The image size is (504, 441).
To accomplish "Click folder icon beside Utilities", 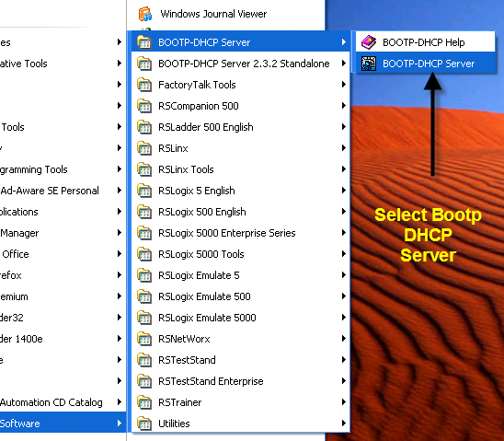I will [x=144, y=424].
